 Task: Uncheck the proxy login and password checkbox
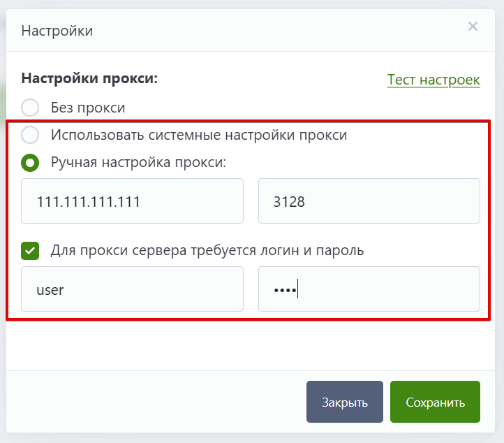(x=30, y=251)
